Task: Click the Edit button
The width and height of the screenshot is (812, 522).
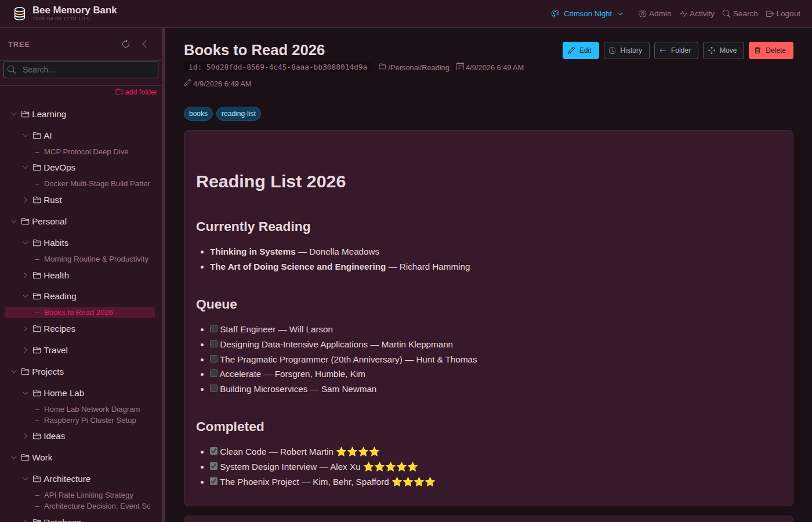Action: (x=581, y=50)
